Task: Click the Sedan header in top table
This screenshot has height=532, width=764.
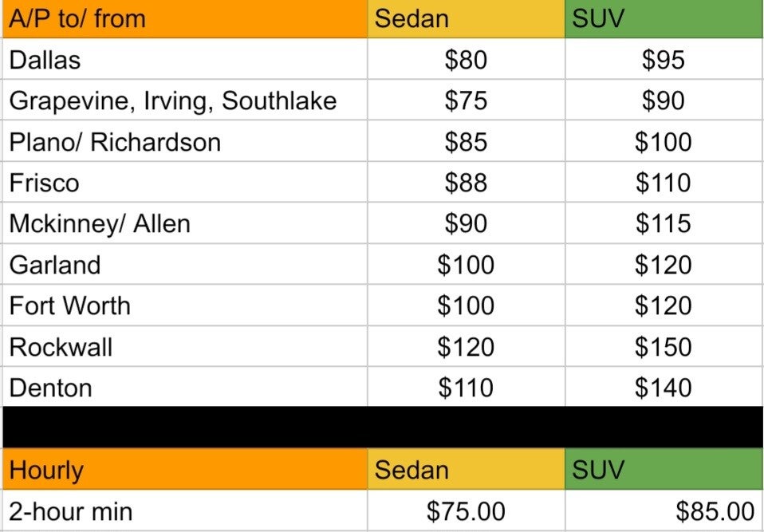Action: (466, 19)
